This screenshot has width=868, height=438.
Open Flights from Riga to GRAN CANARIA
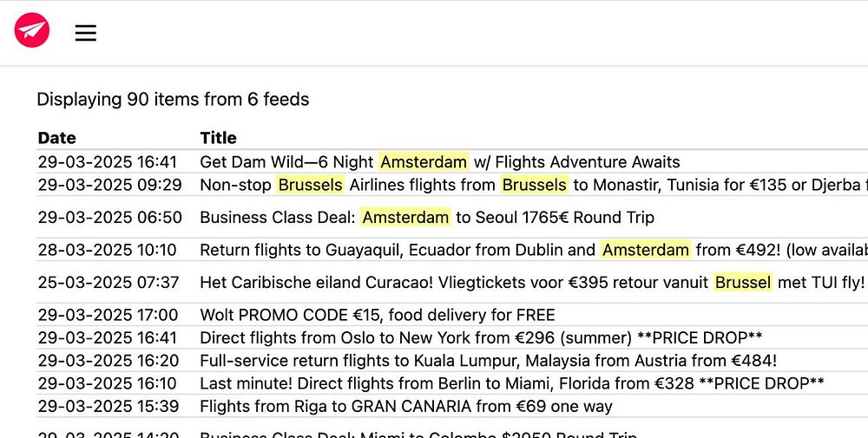[x=405, y=406]
